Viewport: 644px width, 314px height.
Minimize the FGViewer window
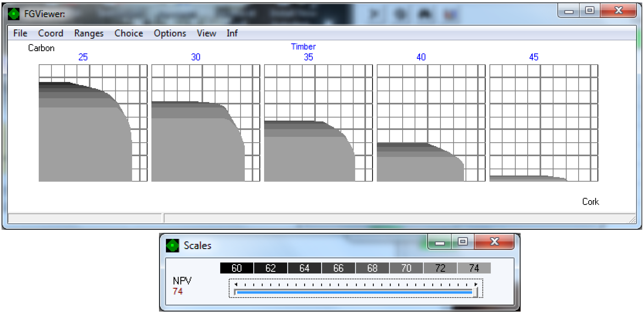pyautogui.click(x=569, y=11)
